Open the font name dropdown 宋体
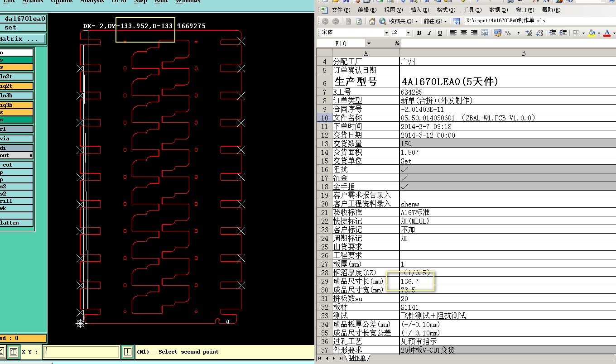Viewport: 616px width, 364px height. [386, 33]
